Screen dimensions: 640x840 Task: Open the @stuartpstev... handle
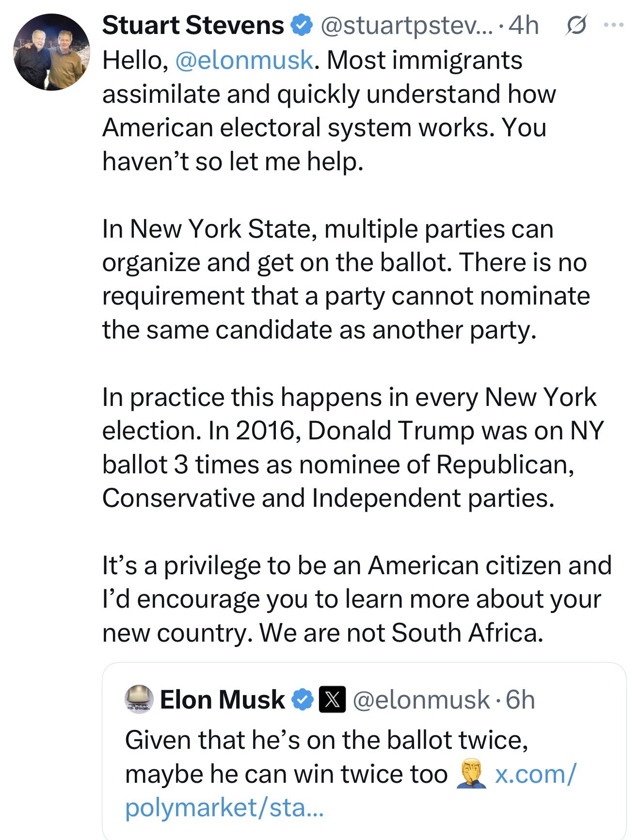point(405,25)
